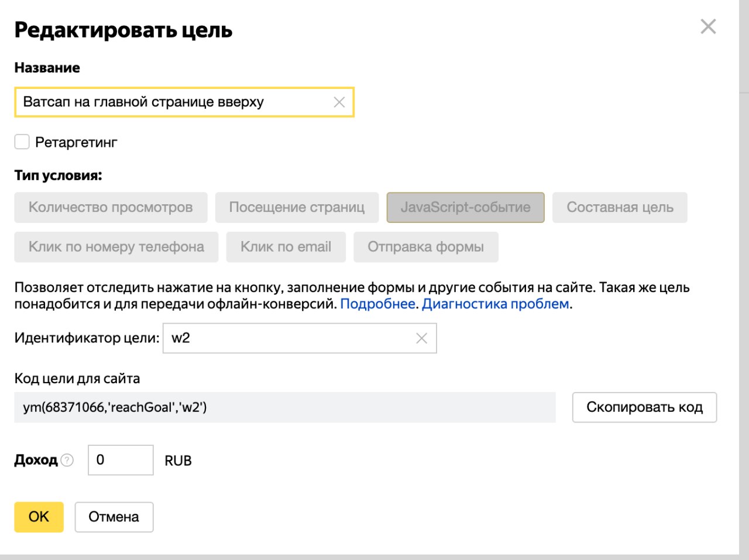
Task: Close the Редактировать цель dialog with X
Action: (708, 26)
